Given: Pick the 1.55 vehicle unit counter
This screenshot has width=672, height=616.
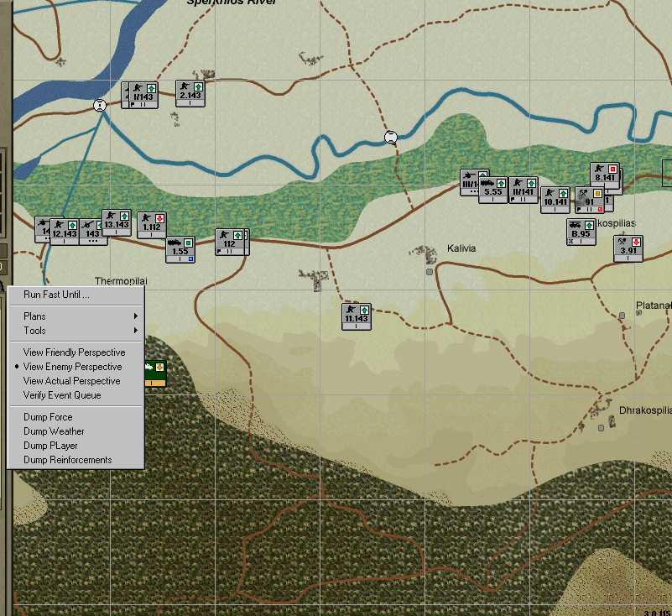Looking at the screenshot, I should click(180, 249).
